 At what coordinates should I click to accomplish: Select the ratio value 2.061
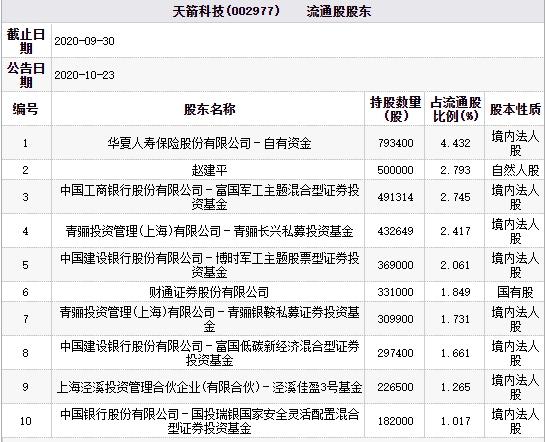pyautogui.click(x=455, y=265)
